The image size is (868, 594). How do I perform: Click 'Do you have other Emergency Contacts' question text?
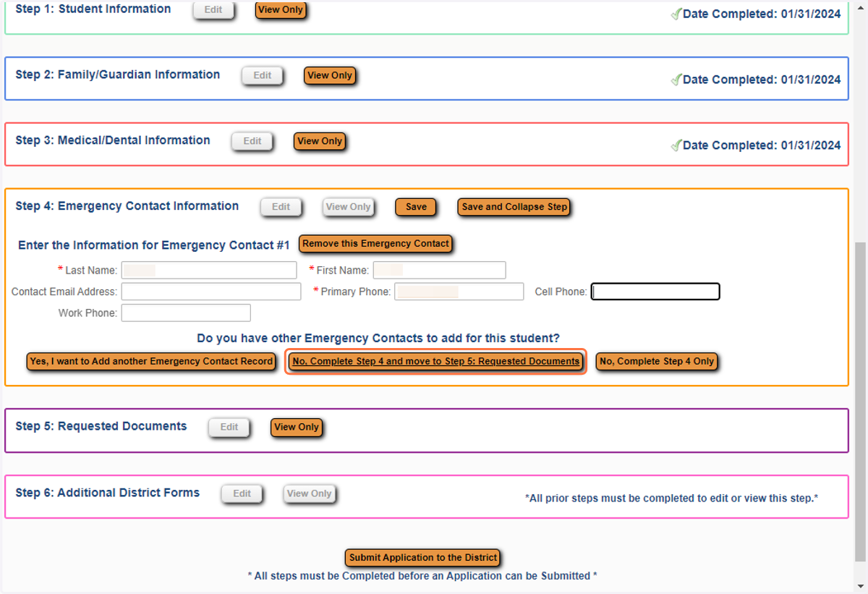[x=378, y=339]
